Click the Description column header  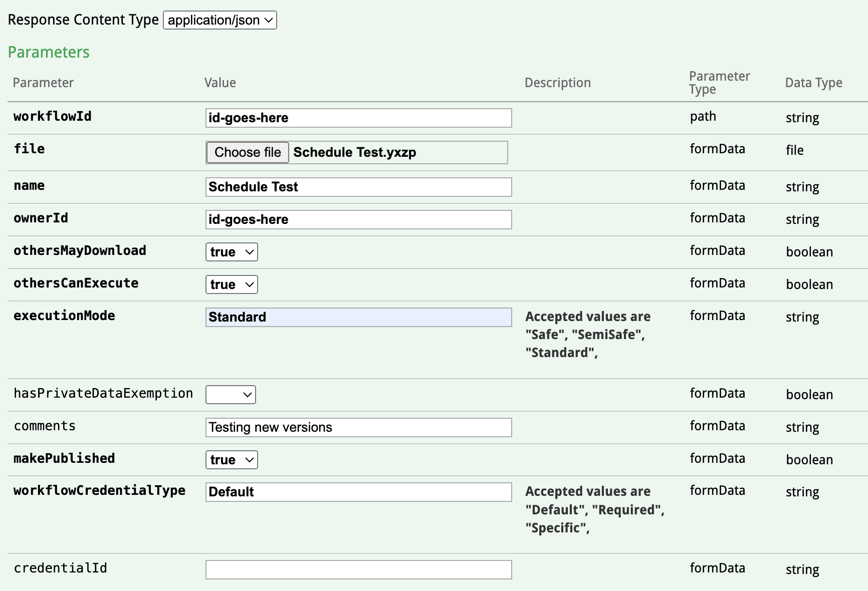click(558, 83)
